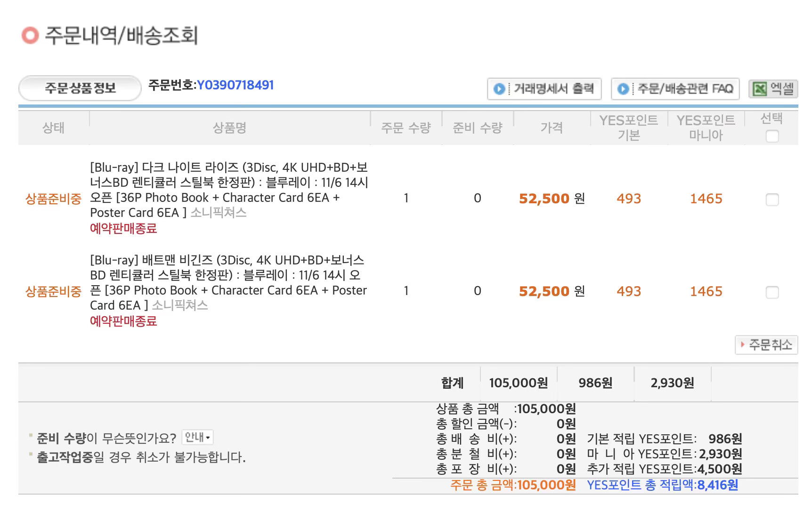Click the 가격 column header

pos(551,128)
